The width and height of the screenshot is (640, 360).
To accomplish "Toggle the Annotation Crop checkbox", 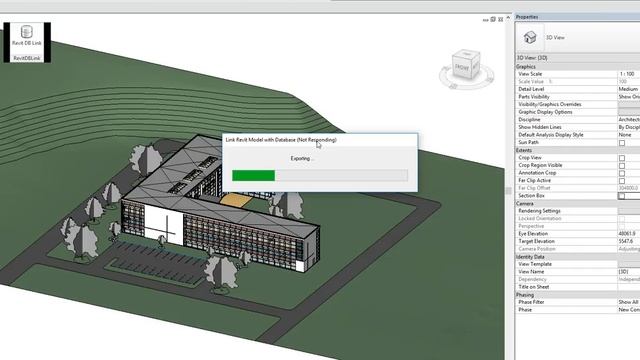I will coord(622,173).
